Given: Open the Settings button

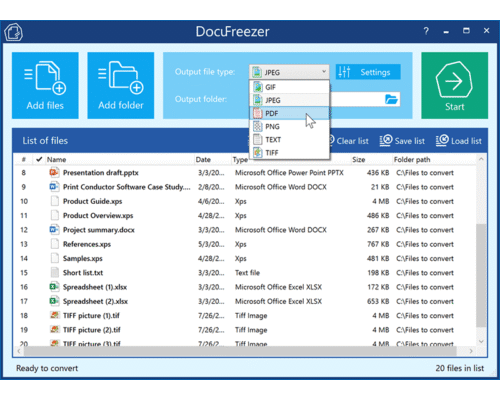Looking at the screenshot, I should 368,72.
